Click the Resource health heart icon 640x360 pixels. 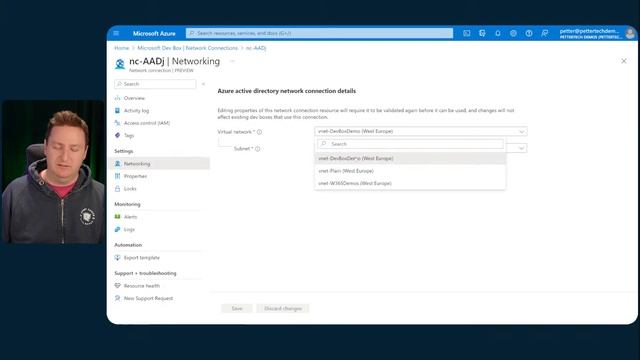[118, 286]
